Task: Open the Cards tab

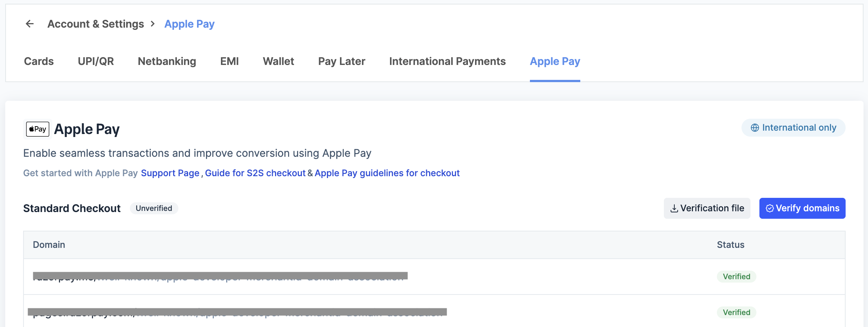Action: tap(39, 61)
